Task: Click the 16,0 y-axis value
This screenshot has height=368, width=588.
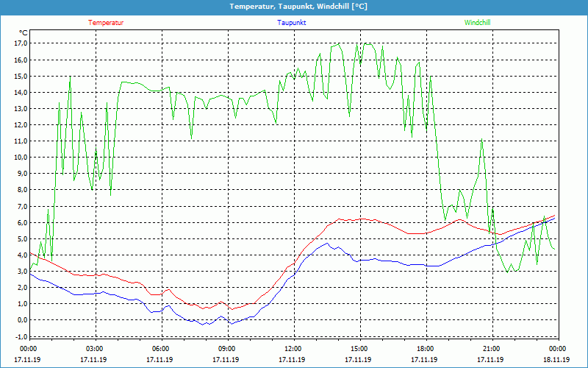Action: point(21,60)
